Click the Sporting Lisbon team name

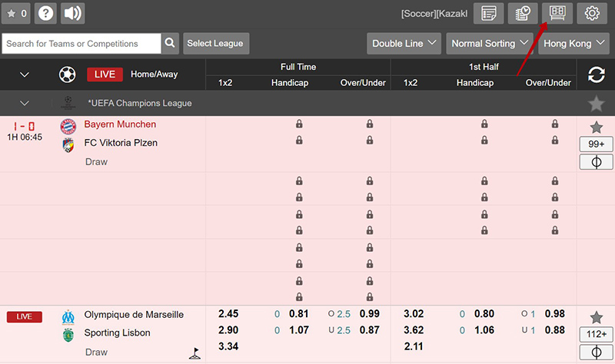(x=118, y=333)
